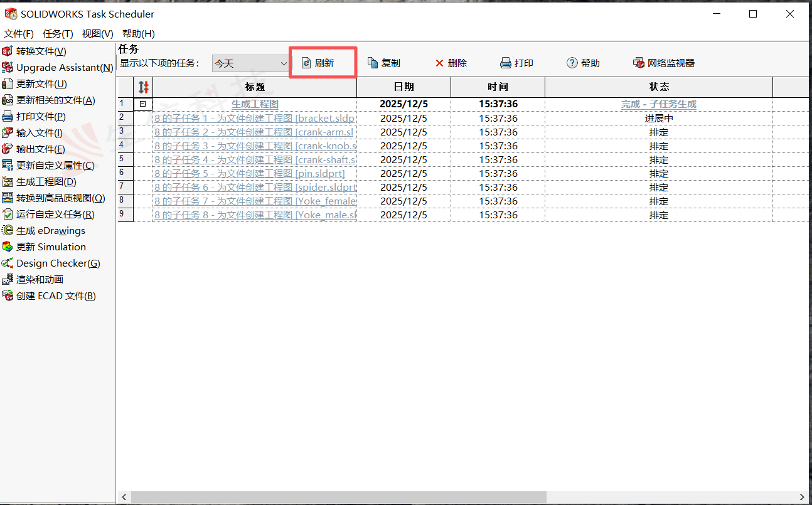Select 排定 status of the pin.sldprt subtask
The height and width of the screenshot is (505, 812).
pyautogui.click(x=659, y=174)
